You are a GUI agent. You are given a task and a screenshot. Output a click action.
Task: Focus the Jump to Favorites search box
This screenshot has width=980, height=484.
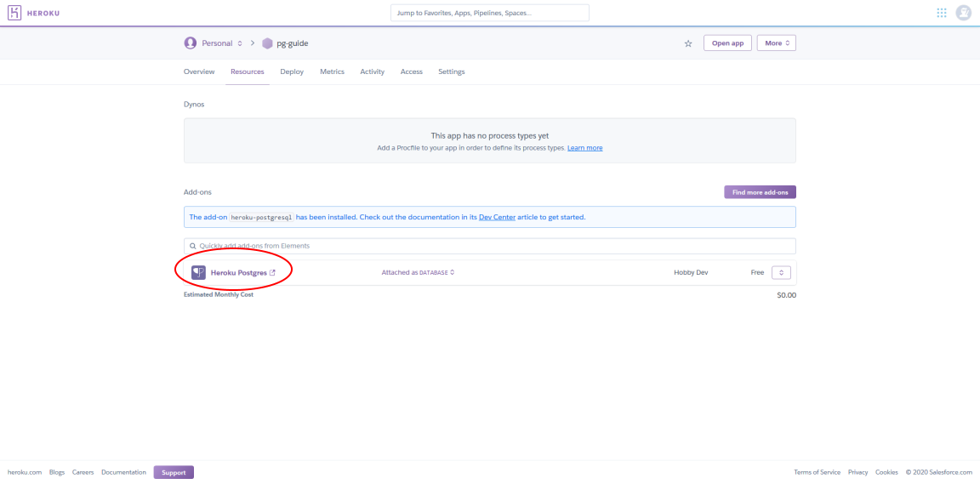click(490, 13)
